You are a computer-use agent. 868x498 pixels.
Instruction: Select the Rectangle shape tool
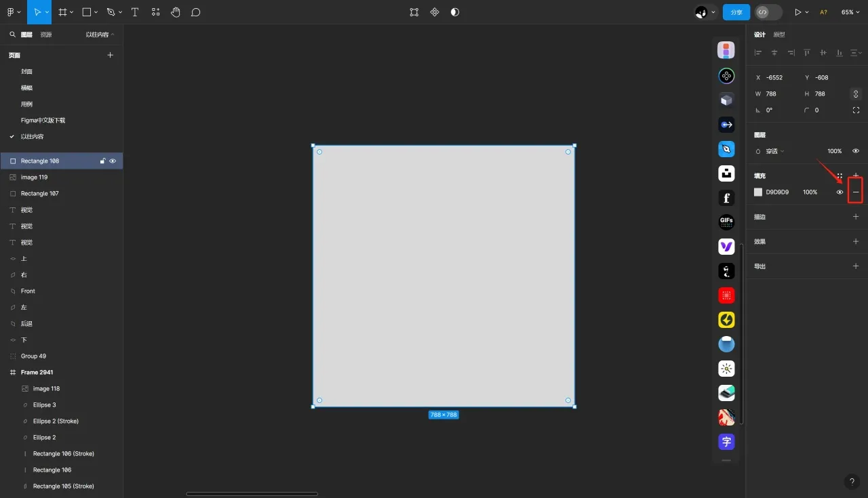(87, 12)
